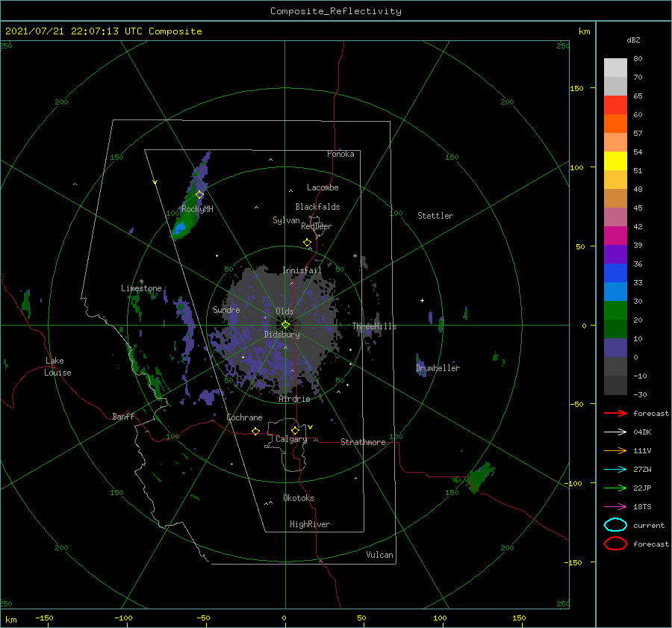Screen dimensions: 672x628
Task: Click the purple echo patch near Drumheller
Action: click(420, 365)
